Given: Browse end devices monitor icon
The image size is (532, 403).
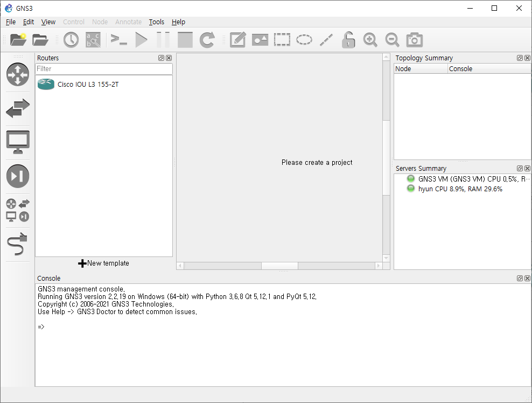Looking at the screenshot, I should tap(18, 142).
